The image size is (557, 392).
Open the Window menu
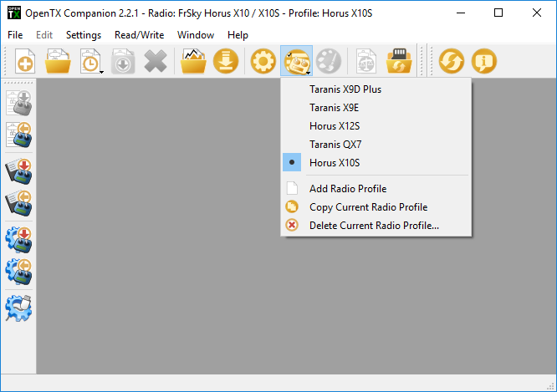coord(196,35)
